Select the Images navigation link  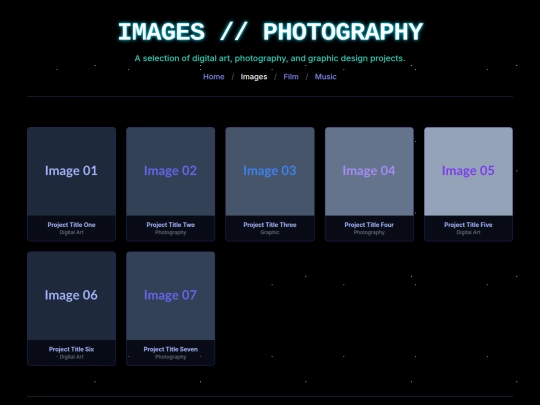[254, 76]
